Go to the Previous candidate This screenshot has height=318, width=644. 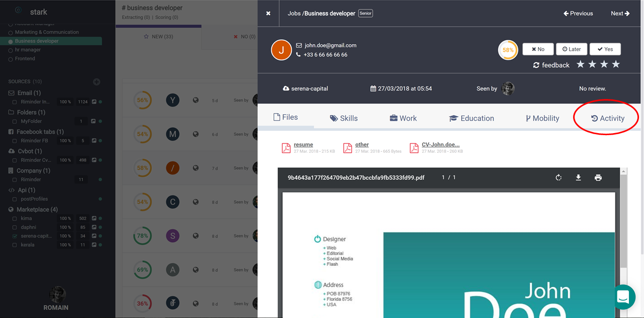coord(578,14)
